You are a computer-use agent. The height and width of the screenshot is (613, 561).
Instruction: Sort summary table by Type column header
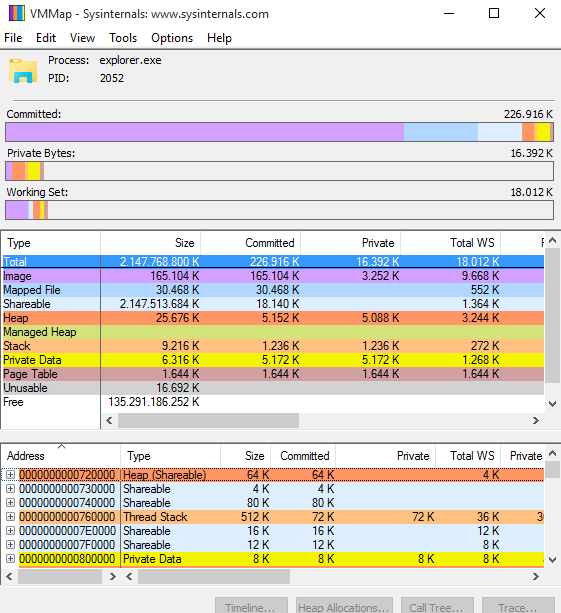tap(51, 243)
